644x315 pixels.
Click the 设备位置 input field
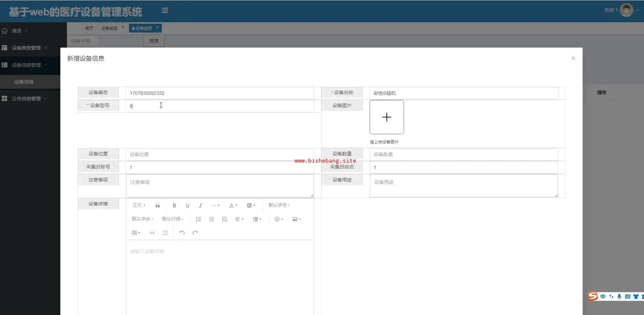pyautogui.click(x=220, y=154)
